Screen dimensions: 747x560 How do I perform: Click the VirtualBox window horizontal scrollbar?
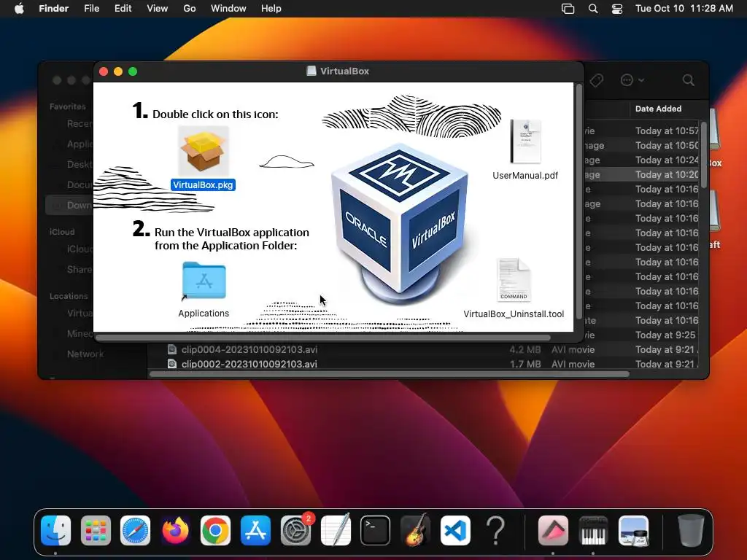323,338
